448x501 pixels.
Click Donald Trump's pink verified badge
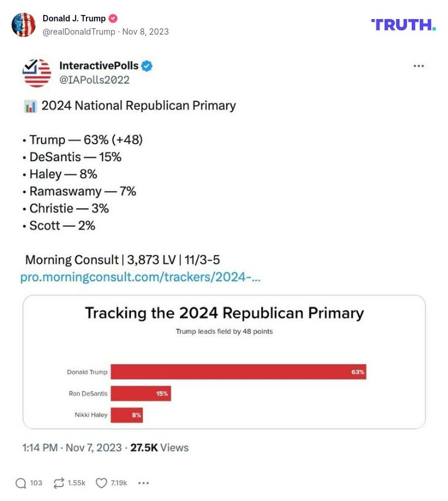pos(112,18)
